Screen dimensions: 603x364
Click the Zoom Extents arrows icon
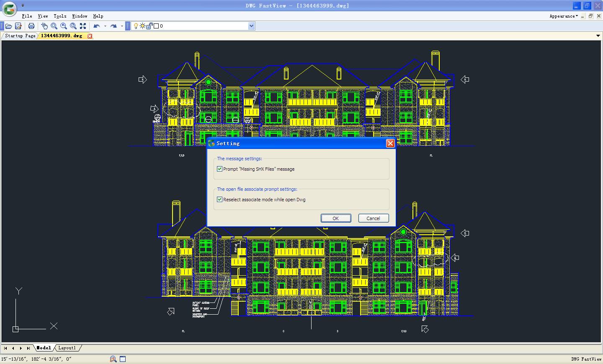click(83, 26)
